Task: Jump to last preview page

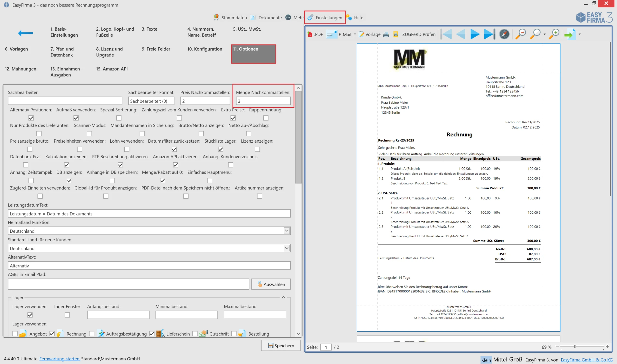Action: pos(489,34)
